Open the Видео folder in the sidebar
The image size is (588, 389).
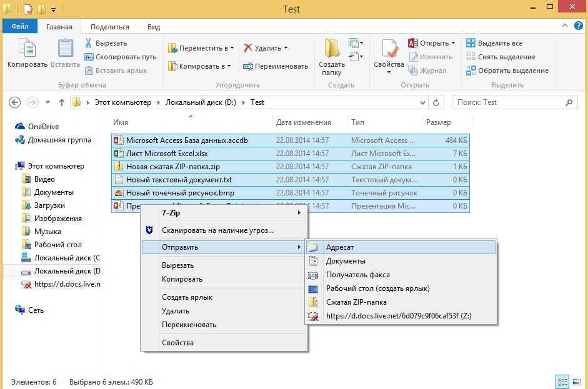coord(38,179)
